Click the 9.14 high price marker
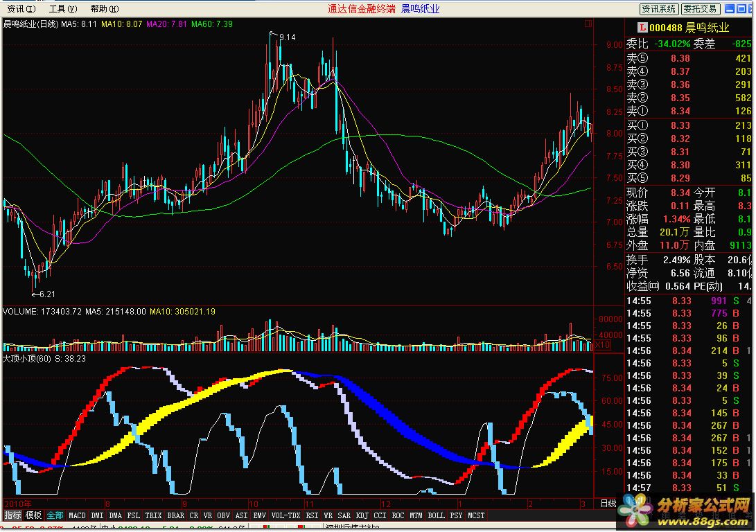 (x=288, y=37)
